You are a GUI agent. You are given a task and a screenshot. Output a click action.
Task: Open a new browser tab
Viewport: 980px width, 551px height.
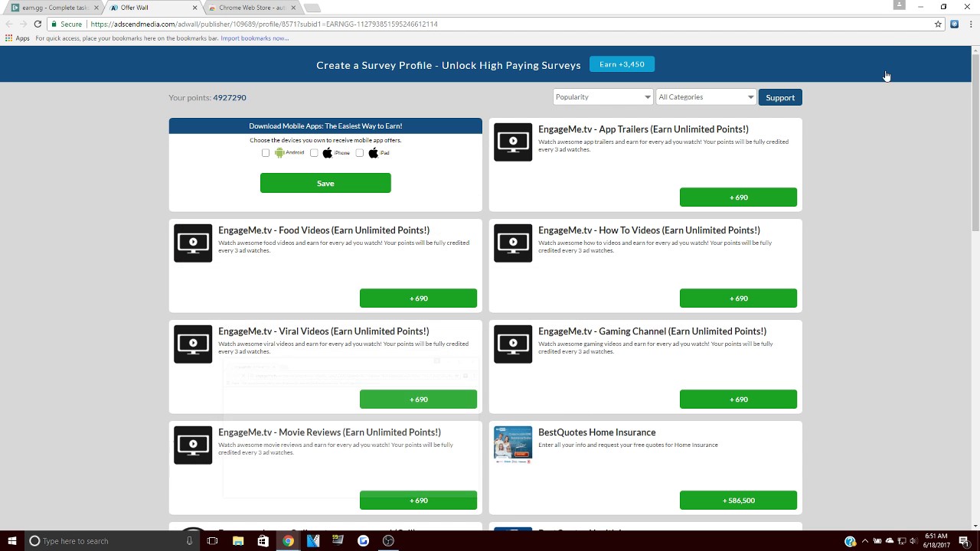pyautogui.click(x=312, y=8)
